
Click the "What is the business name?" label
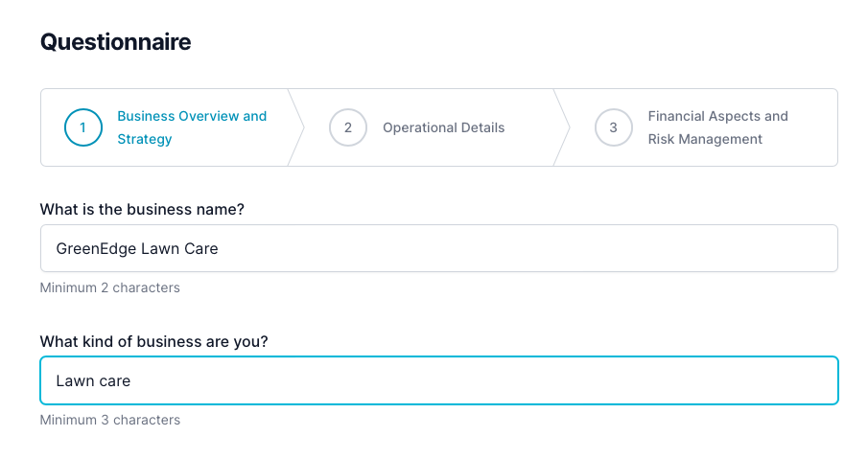click(142, 209)
